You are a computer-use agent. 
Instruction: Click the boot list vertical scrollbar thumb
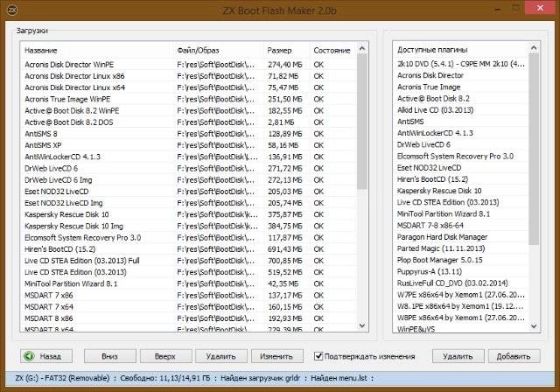[361, 122]
